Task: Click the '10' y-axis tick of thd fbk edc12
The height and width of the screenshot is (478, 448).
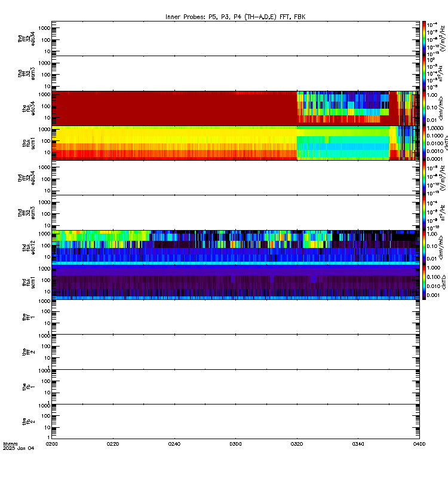Action: [47, 257]
